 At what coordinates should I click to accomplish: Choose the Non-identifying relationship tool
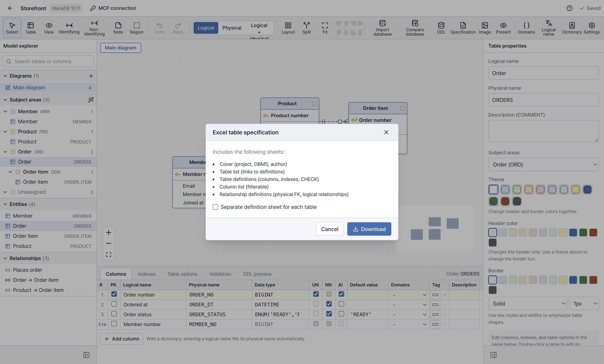[x=94, y=28]
